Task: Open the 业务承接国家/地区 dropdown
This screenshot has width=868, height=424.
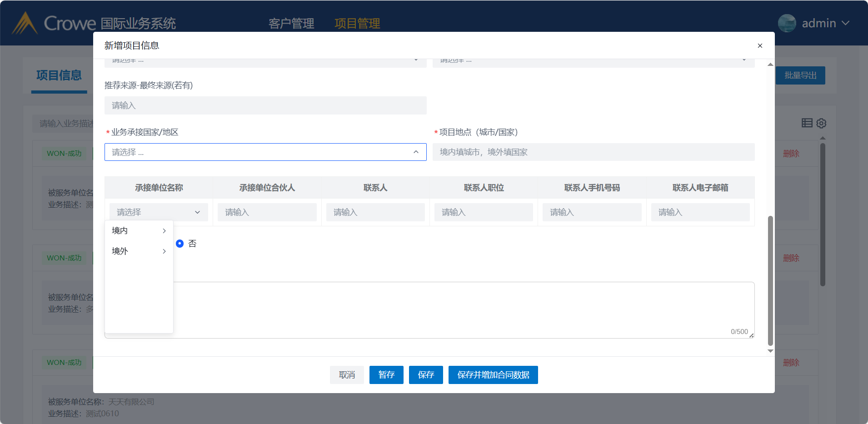Action: (x=265, y=152)
